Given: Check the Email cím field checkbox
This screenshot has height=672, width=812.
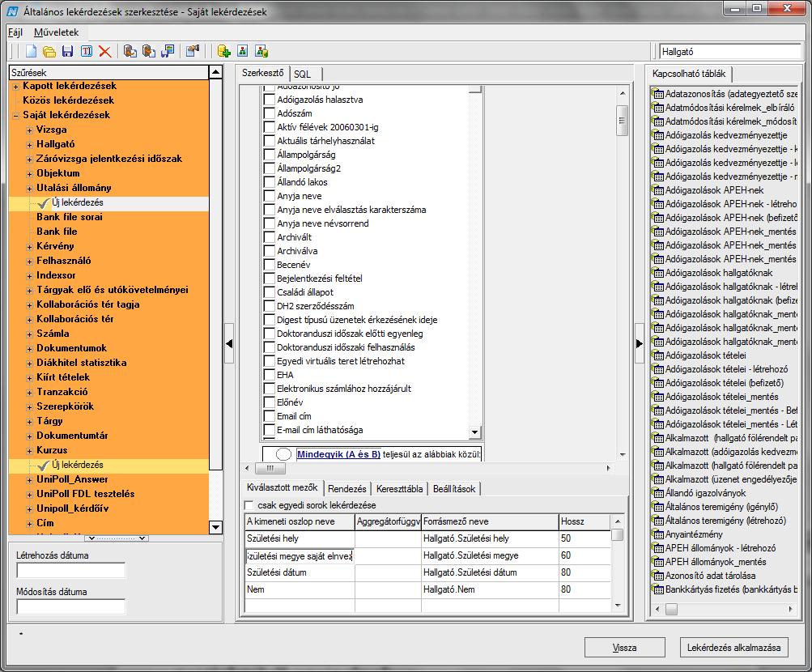Looking at the screenshot, I should 270,416.
